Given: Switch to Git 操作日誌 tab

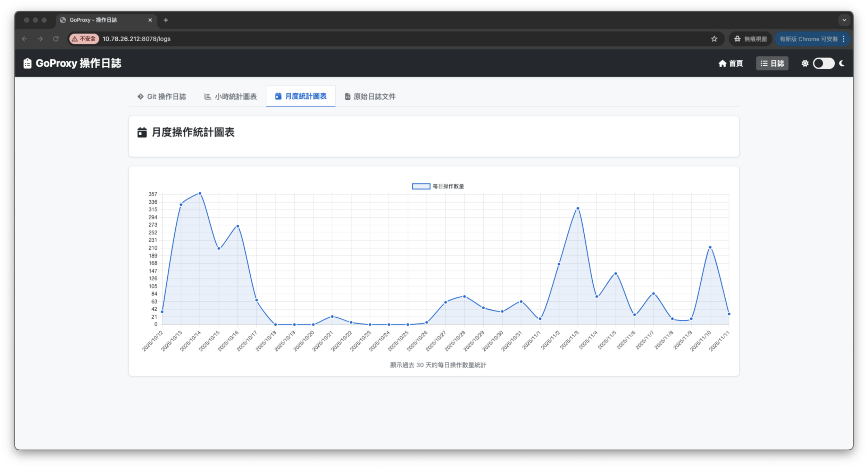Looking at the screenshot, I should pos(162,97).
